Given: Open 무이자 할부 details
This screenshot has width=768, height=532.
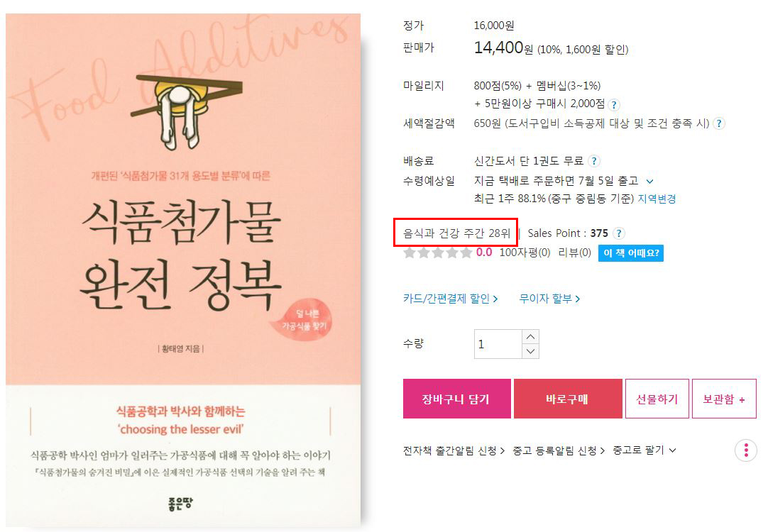Looking at the screenshot, I should 549,299.
